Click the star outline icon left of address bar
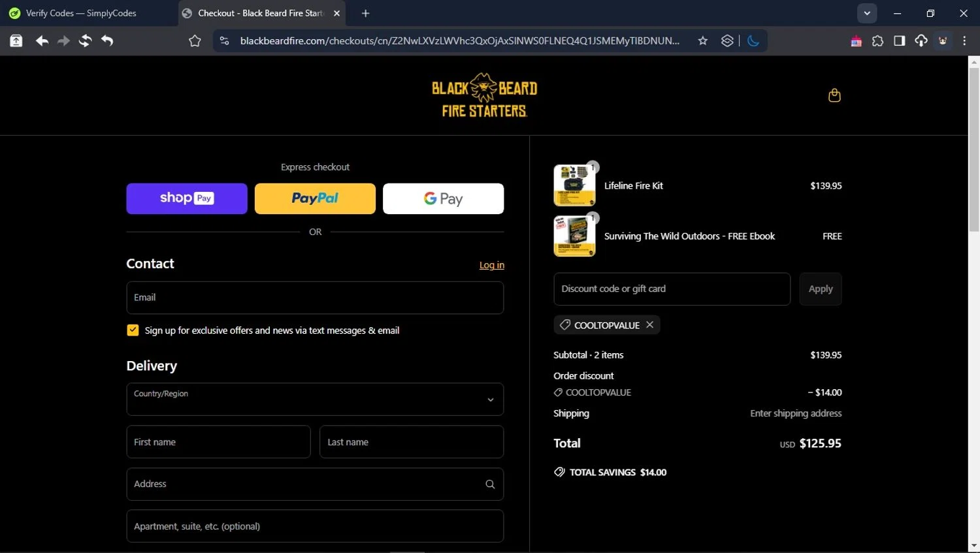The height and width of the screenshot is (553, 980). pyautogui.click(x=195, y=40)
